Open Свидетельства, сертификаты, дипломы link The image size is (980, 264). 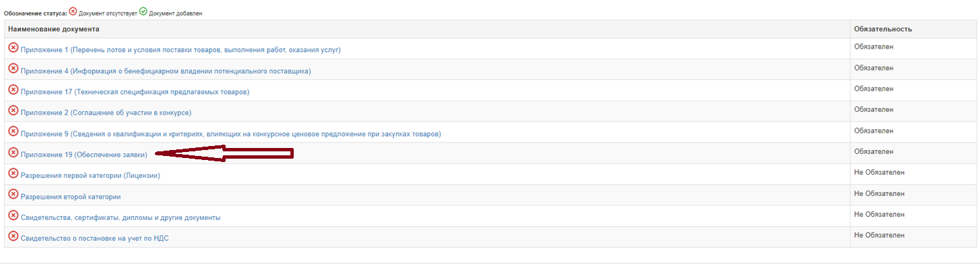(x=121, y=218)
